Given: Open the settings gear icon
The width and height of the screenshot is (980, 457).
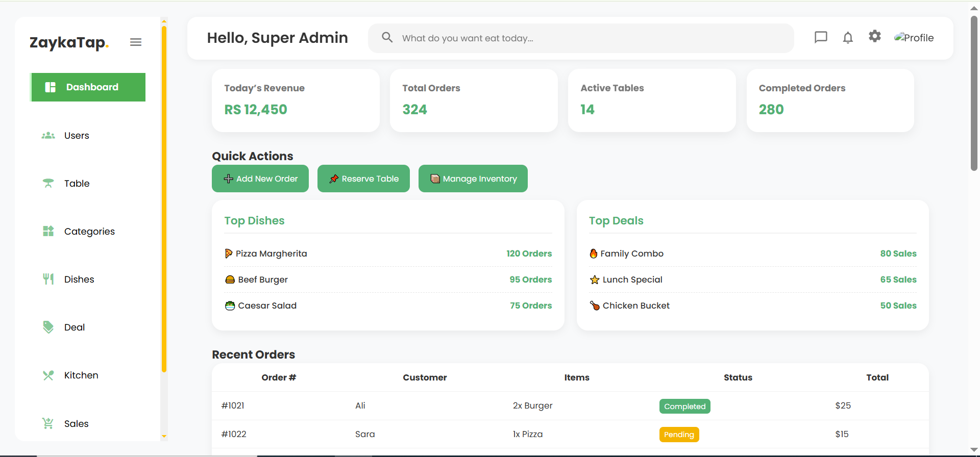Looking at the screenshot, I should point(875,36).
